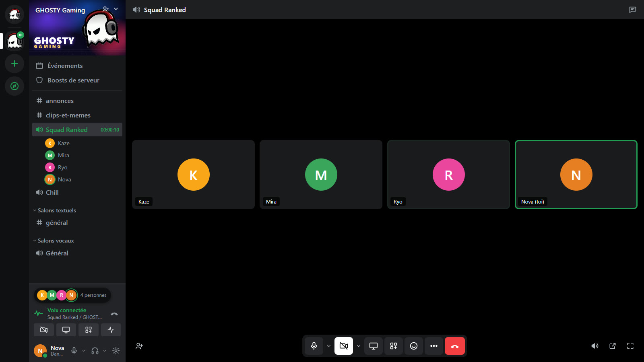Open input device arrow in the user panel
The image size is (644, 362).
pyautogui.click(x=84, y=351)
